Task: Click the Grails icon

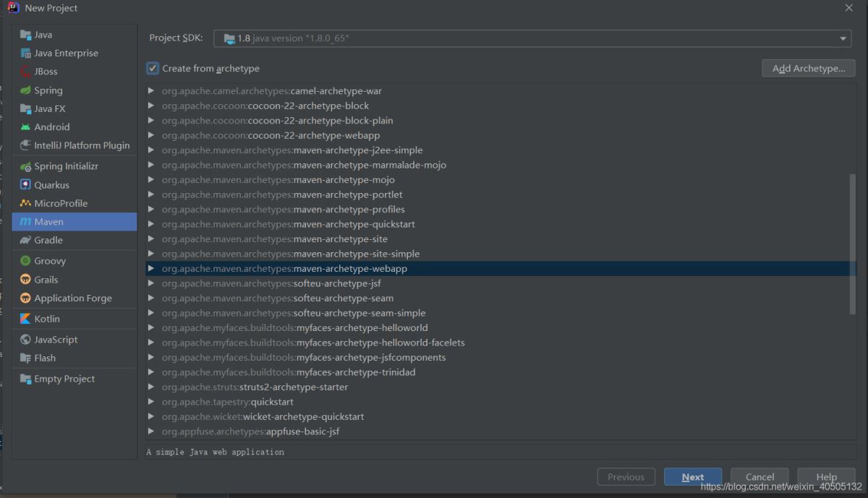Action: tap(25, 280)
